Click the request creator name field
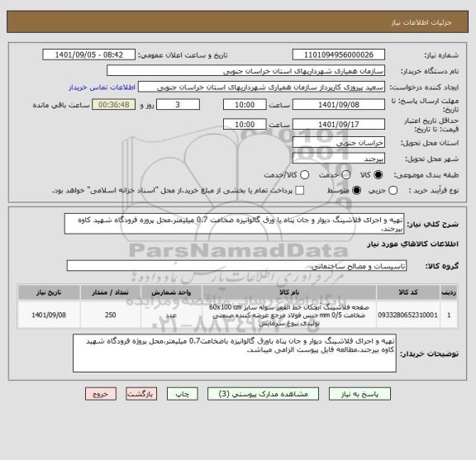The width and height of the screenshot is (476, 460). (x=261, y=87)
